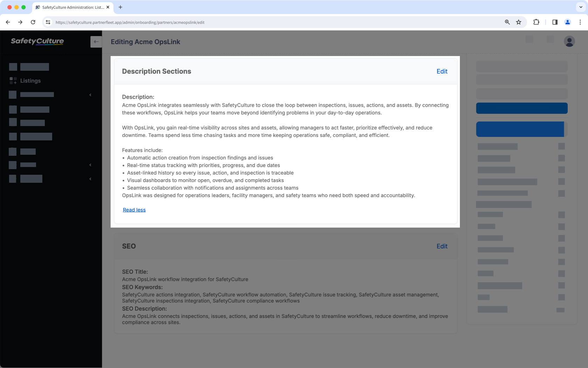Click 'Seamless collaboration with notifications' bullet

[x=212, y=188]
